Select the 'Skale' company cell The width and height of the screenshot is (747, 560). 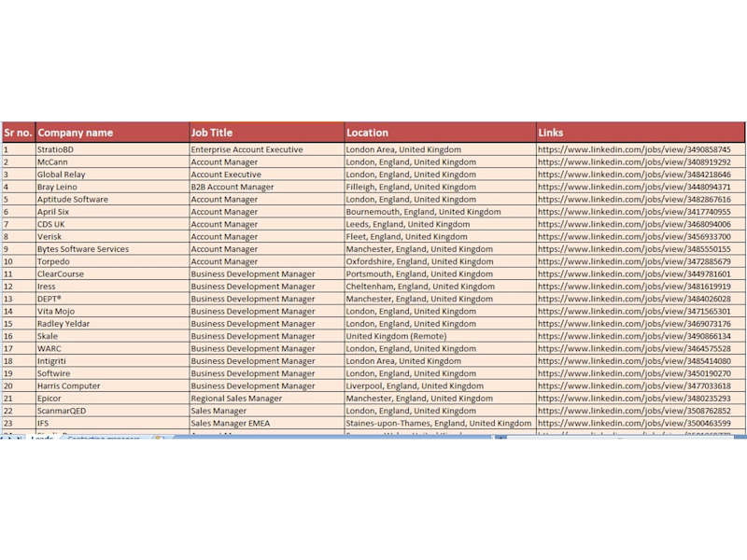[x=112, y=336]
